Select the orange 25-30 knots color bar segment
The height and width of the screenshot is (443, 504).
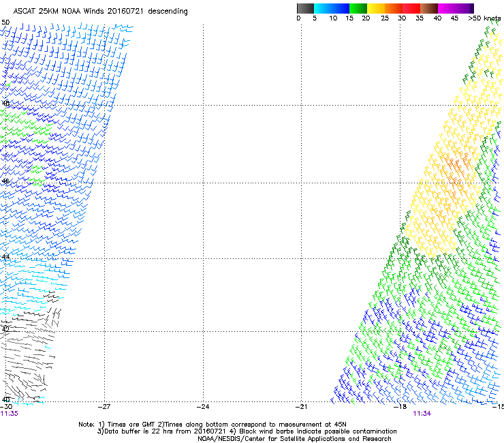pyautogui.click(x=394, y=8)
